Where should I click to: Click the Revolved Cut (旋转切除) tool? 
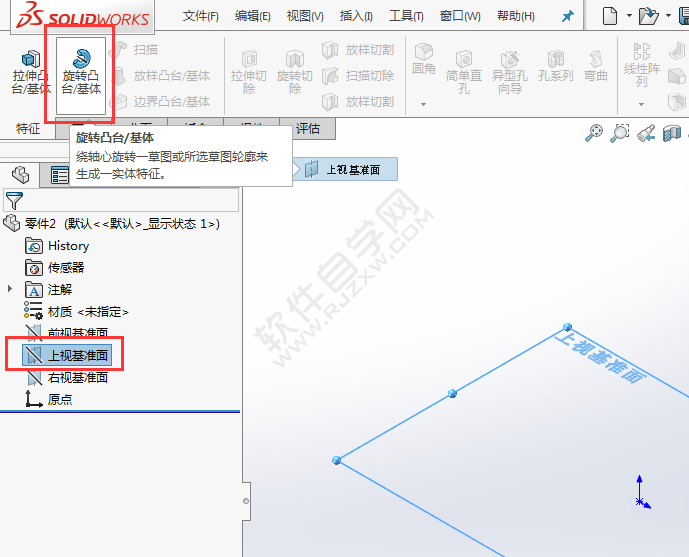tap(295, 72)
